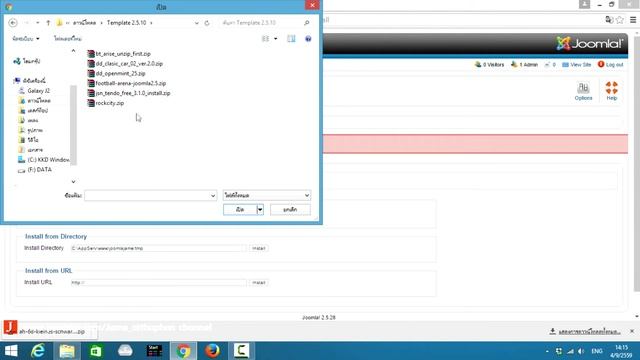Click the 0 Visitors status item

[x=489, y=64]
